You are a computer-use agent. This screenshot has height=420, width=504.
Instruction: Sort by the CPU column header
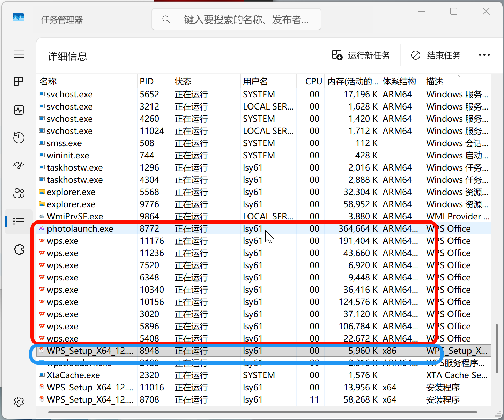click(x=311, y=81)
